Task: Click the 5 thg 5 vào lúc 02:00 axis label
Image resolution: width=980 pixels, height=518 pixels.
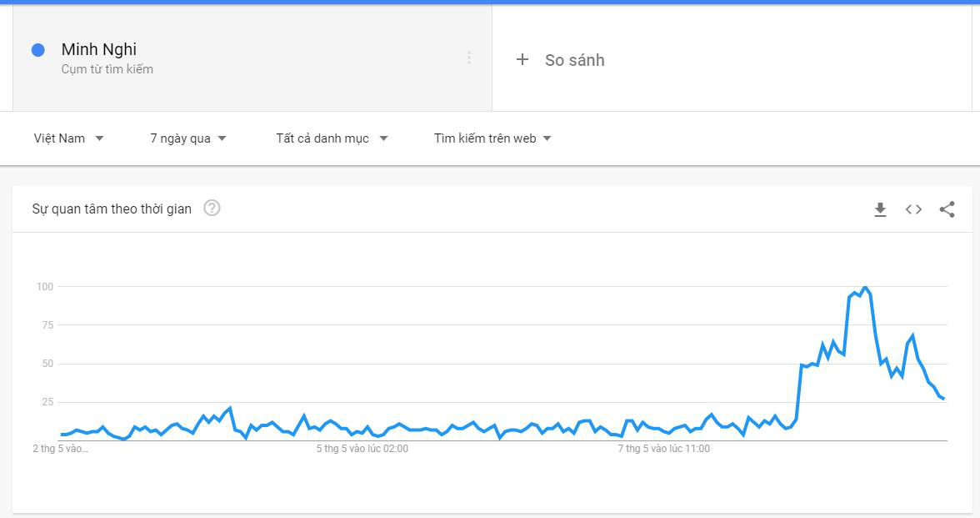Action: click(362, 449)
